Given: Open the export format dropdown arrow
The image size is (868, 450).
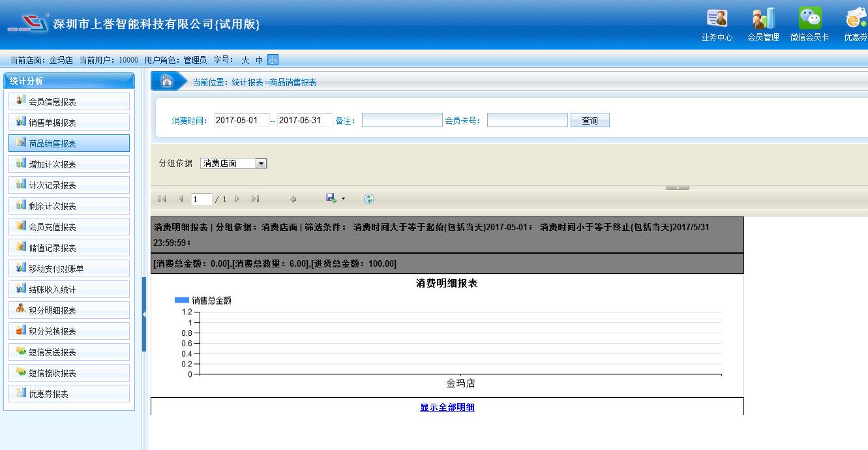Looking at the screenshot, I should (x=344, y=199).
